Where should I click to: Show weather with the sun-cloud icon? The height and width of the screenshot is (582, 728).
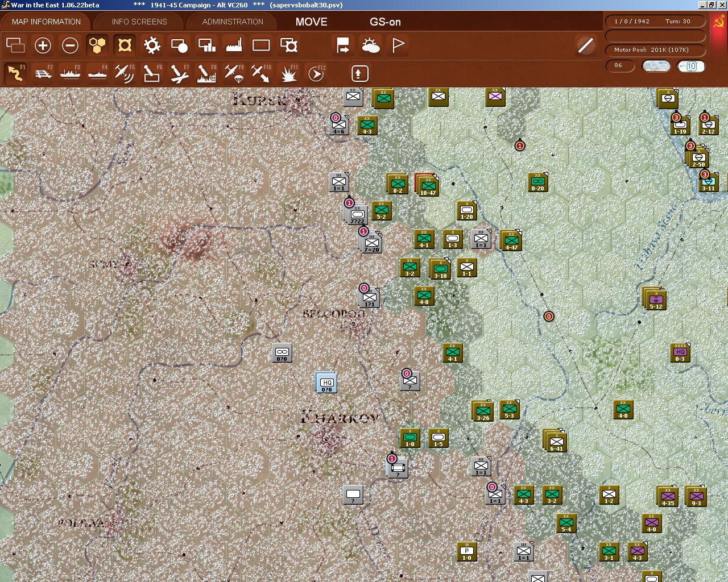(370, 45)
